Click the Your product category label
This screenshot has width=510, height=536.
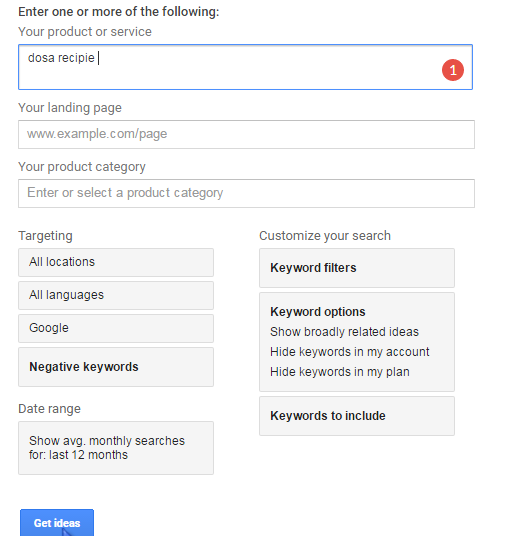click(x=82, y=167)
